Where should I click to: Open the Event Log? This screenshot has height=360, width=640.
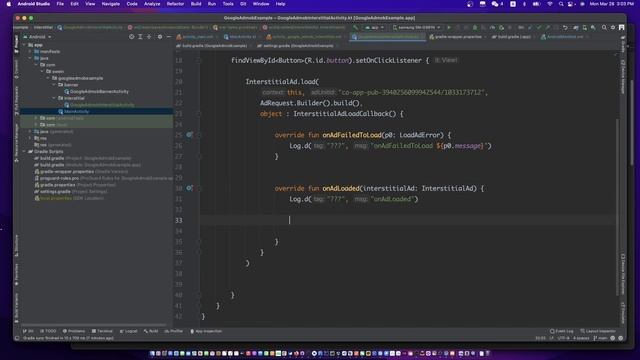(x=562, y=331)
